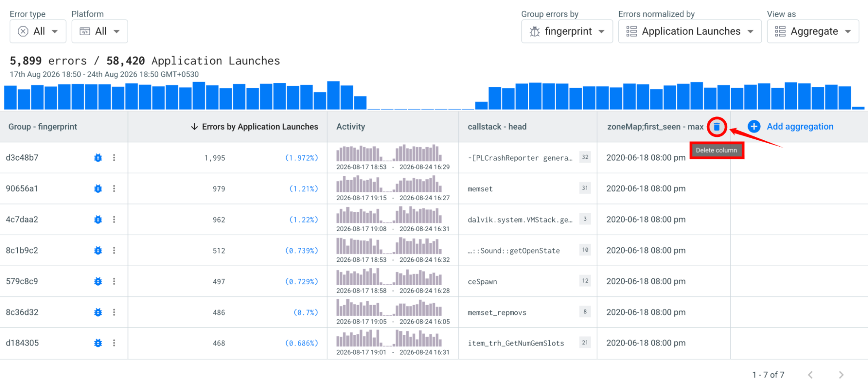Open the kebab menu for row 8c36d32

(x=114, y=312)
